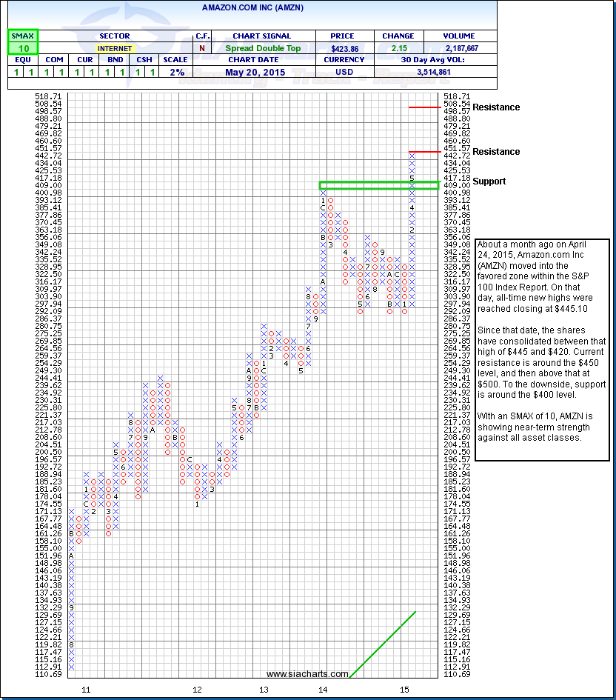Screen dimensions: 616x700
Task: Click the May 20, 2015 chart date
Action: tap(261, 72)
